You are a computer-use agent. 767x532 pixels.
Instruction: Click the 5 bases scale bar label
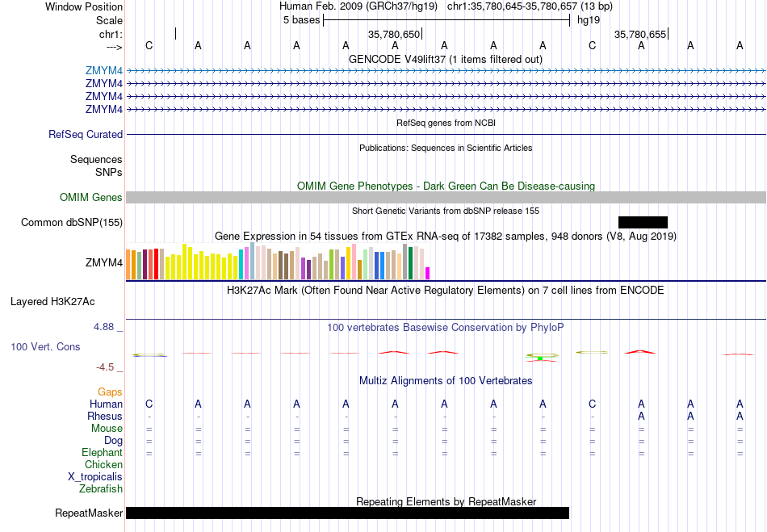click(x=301, y=20)
